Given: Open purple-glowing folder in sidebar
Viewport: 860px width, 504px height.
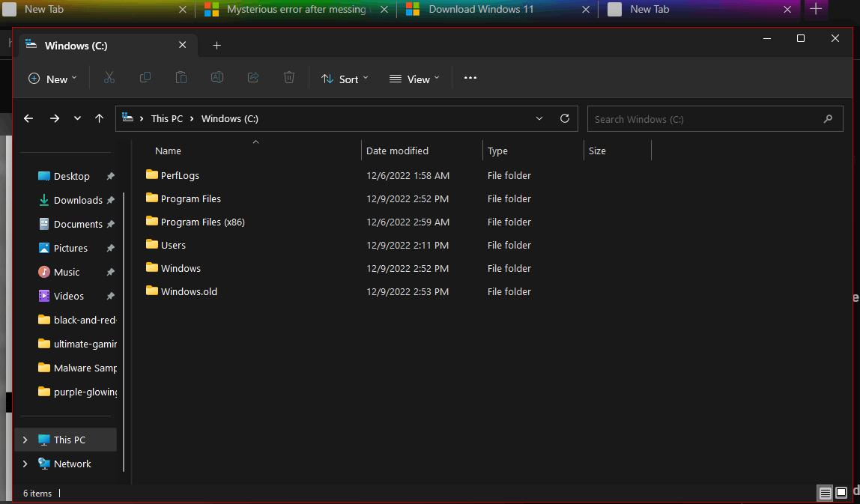Looking at the screenshot, I should 85,392.
